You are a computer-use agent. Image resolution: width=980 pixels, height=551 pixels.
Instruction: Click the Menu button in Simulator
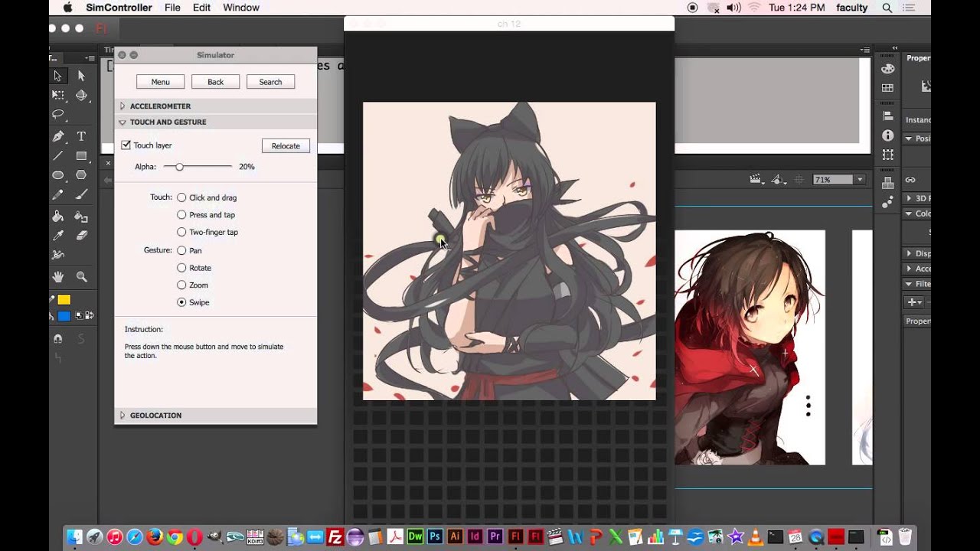161,82
